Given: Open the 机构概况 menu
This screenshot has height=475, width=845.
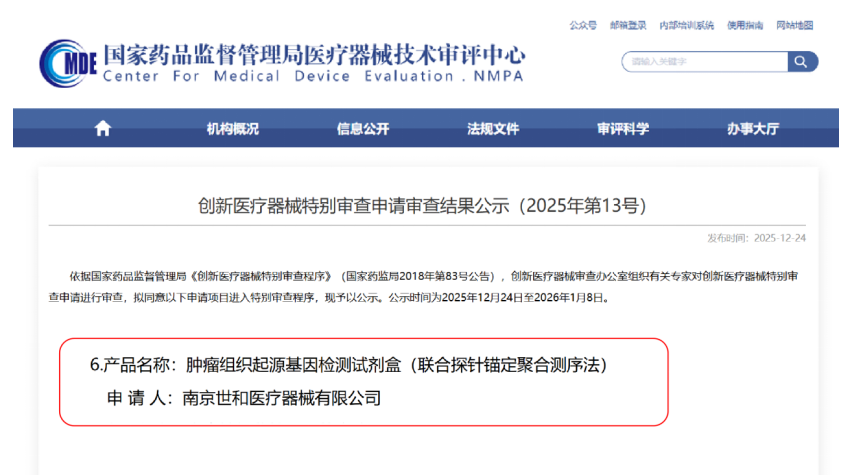Looking at the screenshot, I should [x=232, y=129].
